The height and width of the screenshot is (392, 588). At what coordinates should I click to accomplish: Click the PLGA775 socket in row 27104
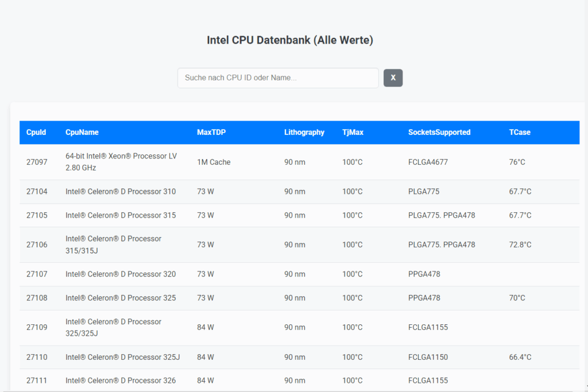click(x=424, y=192)
